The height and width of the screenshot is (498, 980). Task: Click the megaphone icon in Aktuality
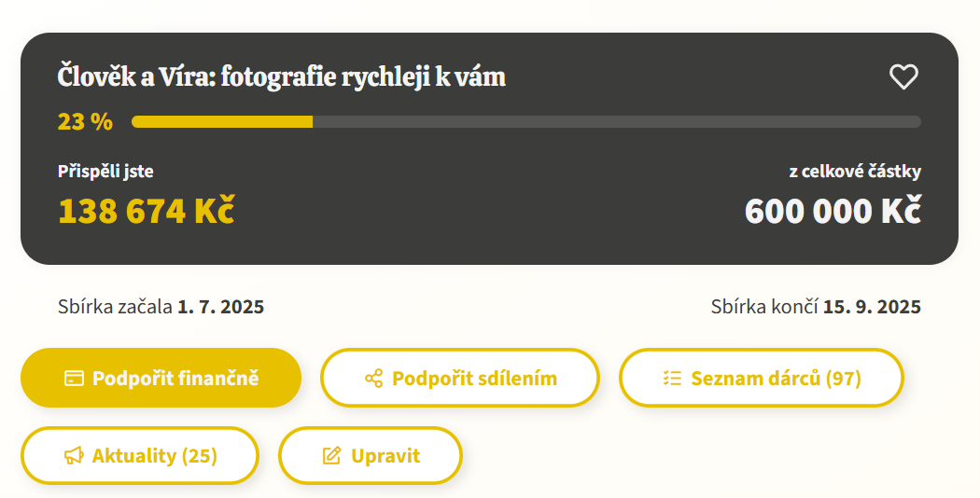click(74, 455)
